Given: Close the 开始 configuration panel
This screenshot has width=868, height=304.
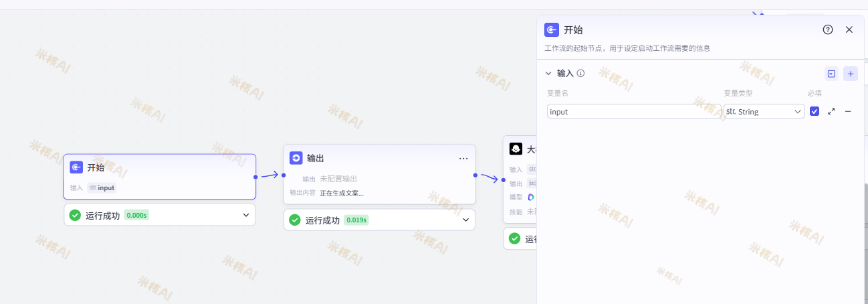Looking at the screenshot, I should [x=849, y=29].
